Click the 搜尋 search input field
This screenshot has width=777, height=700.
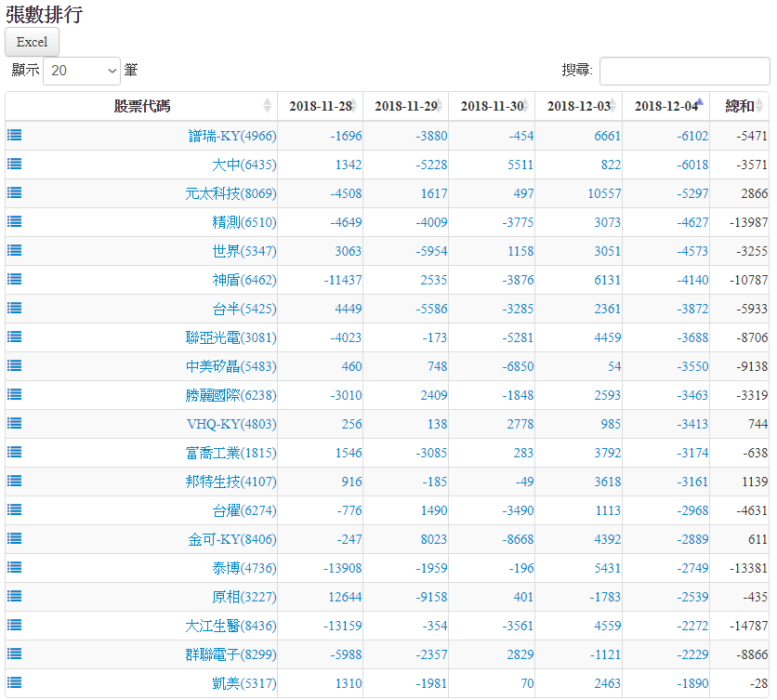[684, 71]
